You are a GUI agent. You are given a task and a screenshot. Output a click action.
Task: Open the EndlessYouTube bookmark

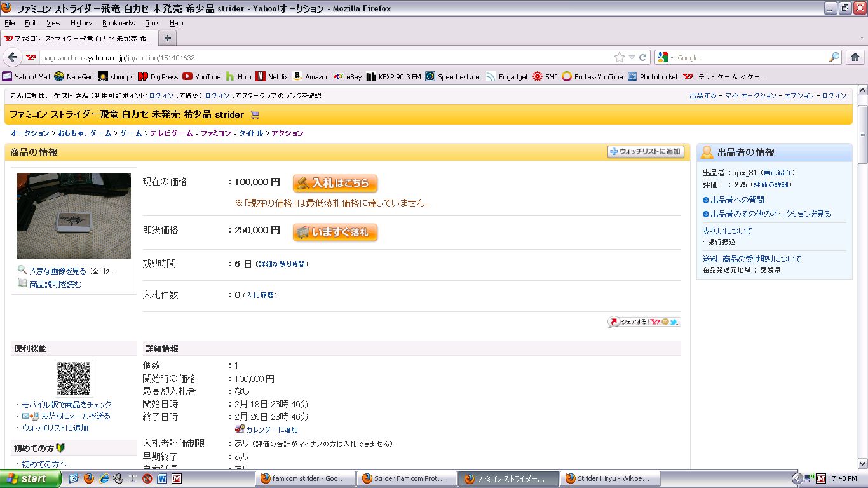592,77
